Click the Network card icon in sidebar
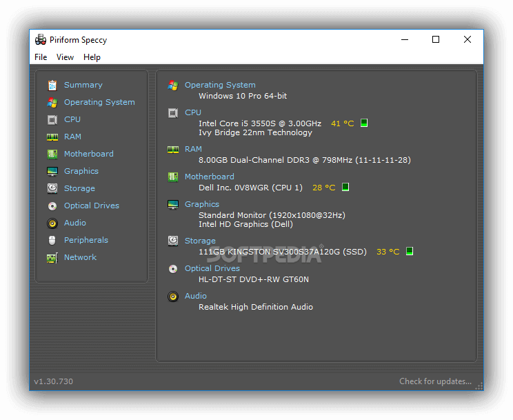Viewport: 513px width, 420px height. 52,258
